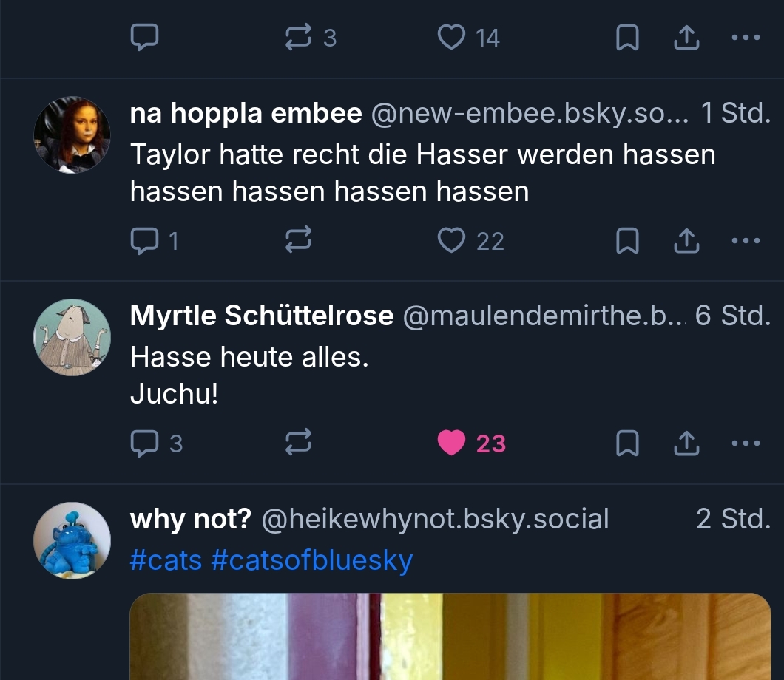Open the cat photo in why not?'s post
This screenshot has height=680, width=784.
coord(450,636)
